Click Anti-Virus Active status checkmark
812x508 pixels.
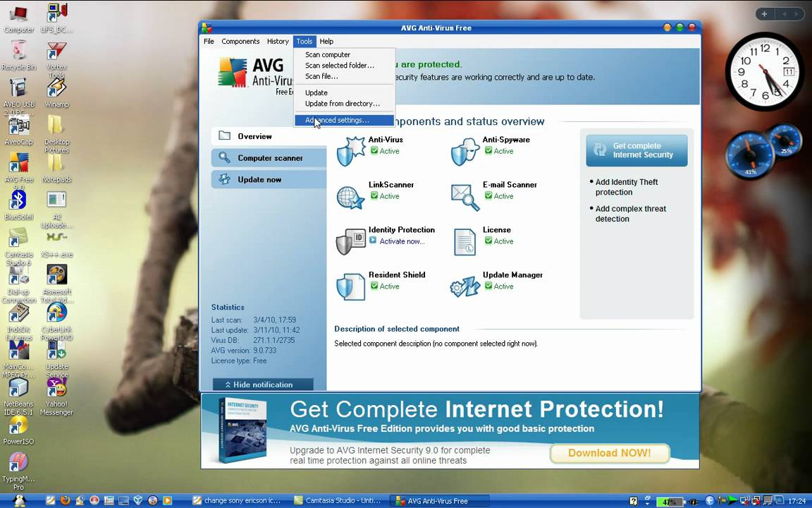374,150
